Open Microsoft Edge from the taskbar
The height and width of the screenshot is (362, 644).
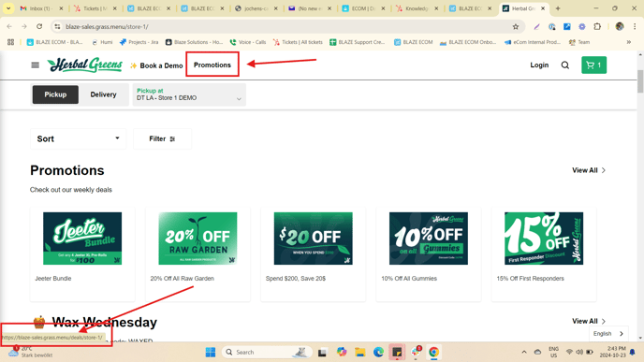coord(378,352)
